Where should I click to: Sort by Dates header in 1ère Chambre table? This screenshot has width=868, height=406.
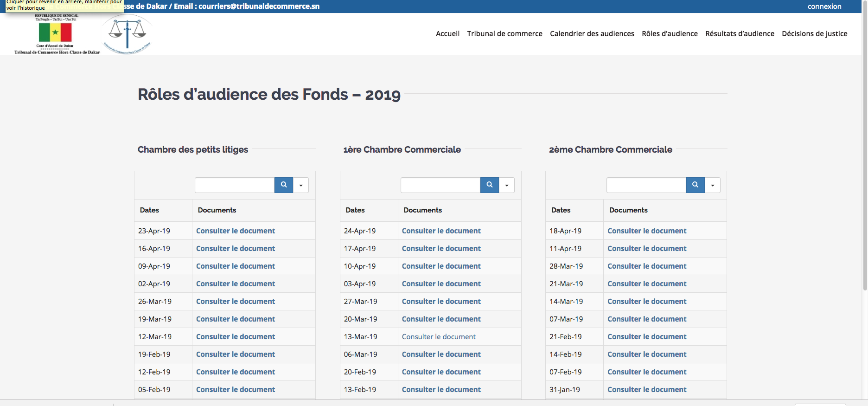coord(355,210)
